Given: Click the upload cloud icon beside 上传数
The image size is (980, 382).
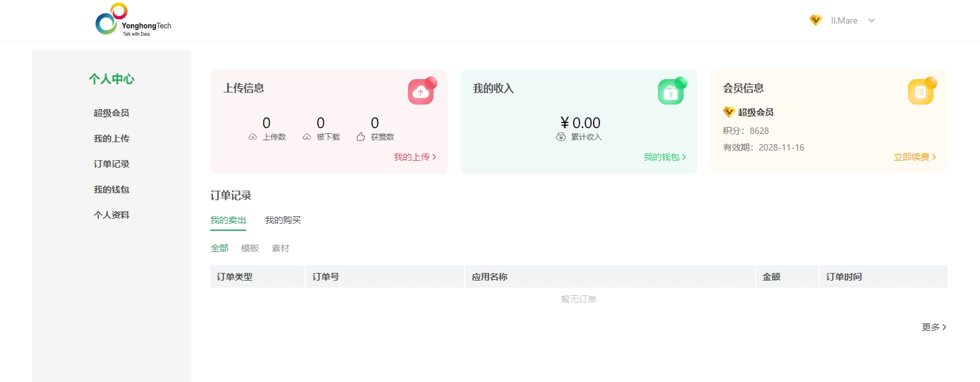Looking at the screenshot, I should pyautogui.click(x=252, y=136).
